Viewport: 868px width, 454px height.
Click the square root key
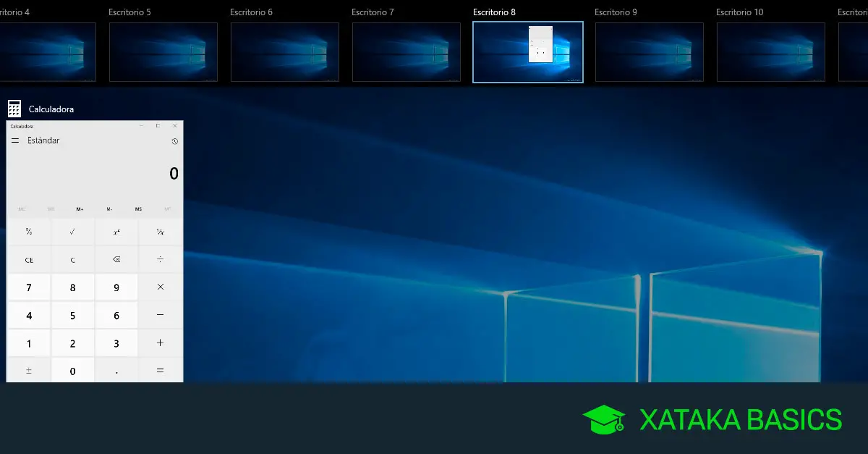72,232
